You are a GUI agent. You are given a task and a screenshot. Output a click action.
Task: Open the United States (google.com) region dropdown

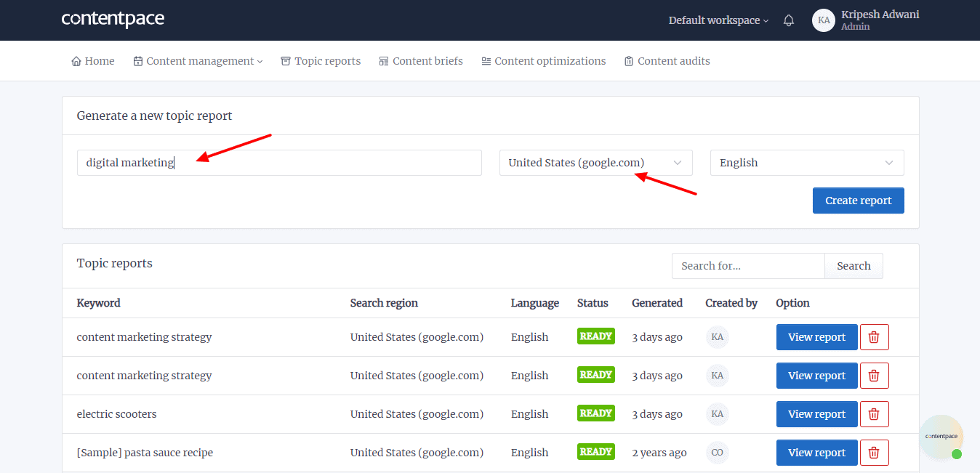tap(595, 163)
